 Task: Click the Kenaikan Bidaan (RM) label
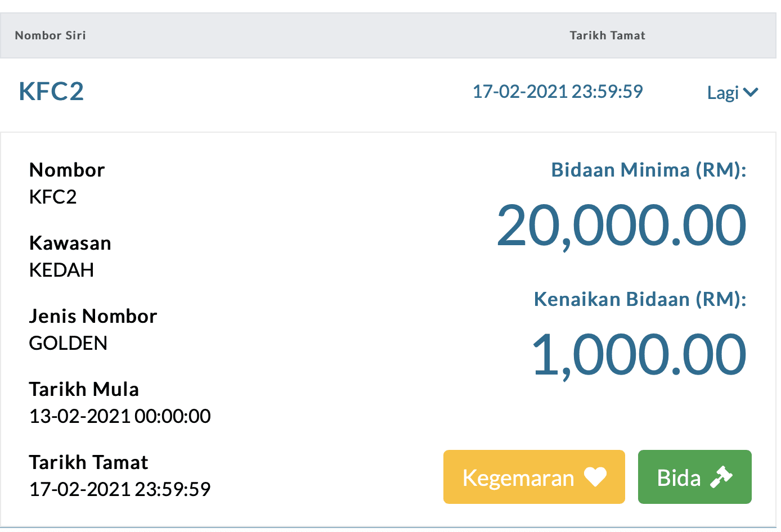tap(640, 299)
